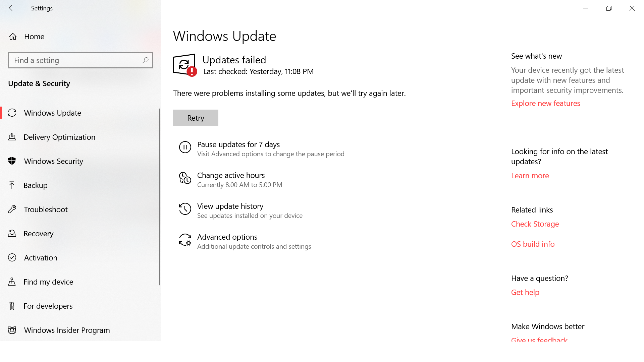The image size is (644, 362).
Task: Click the Last checked timestamp text
Action: [258, 71]
